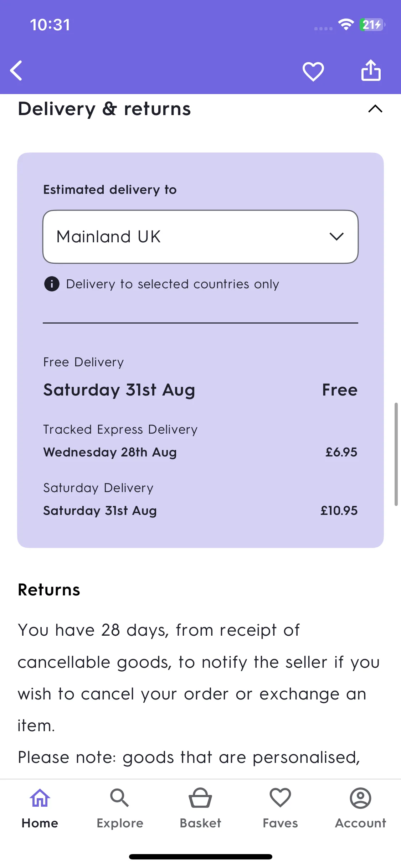Tap the dropdown chevron in delivery selector
Image resolution: width=401 pixels, height=868 pixels.
click(336, 237)
